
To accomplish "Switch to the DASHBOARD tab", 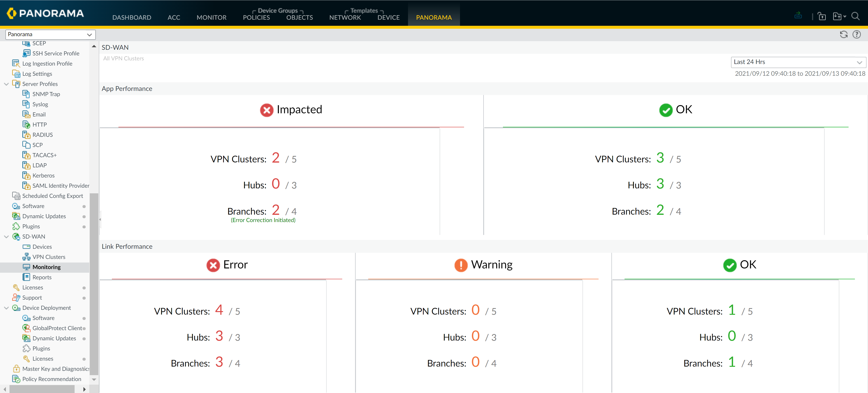I will 132,17.
